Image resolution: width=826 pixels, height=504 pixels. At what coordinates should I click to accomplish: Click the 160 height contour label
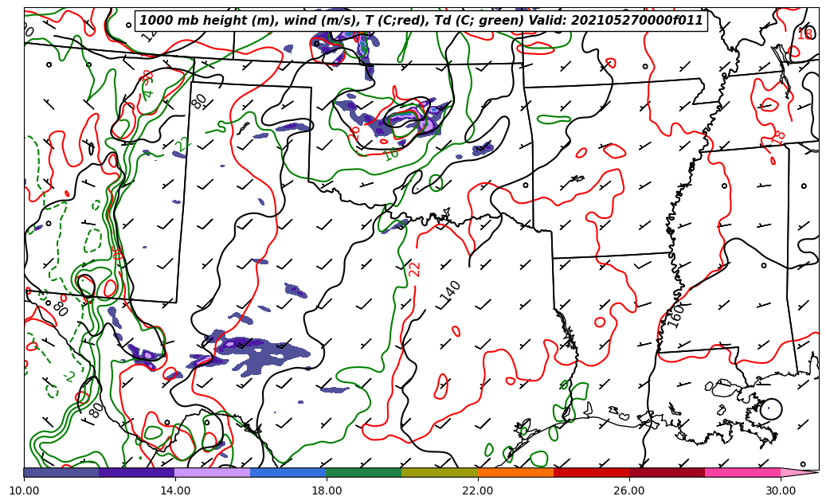675,315
